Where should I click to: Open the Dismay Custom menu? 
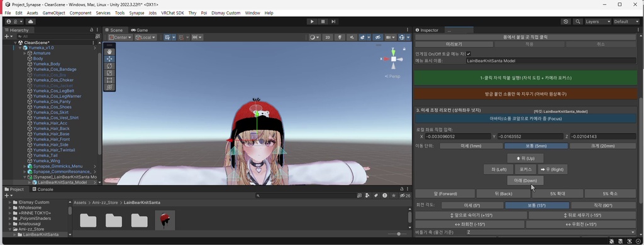coord(226,13)
